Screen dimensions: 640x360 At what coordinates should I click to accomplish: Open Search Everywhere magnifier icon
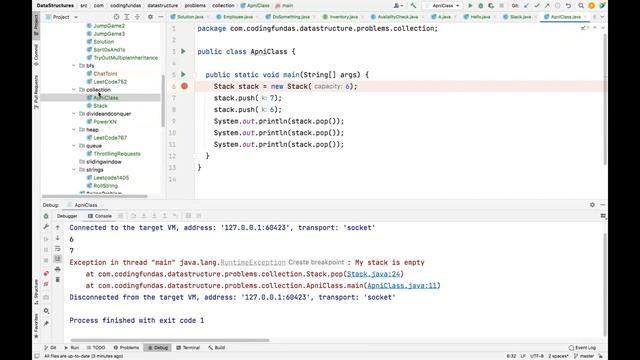[581, 6]
